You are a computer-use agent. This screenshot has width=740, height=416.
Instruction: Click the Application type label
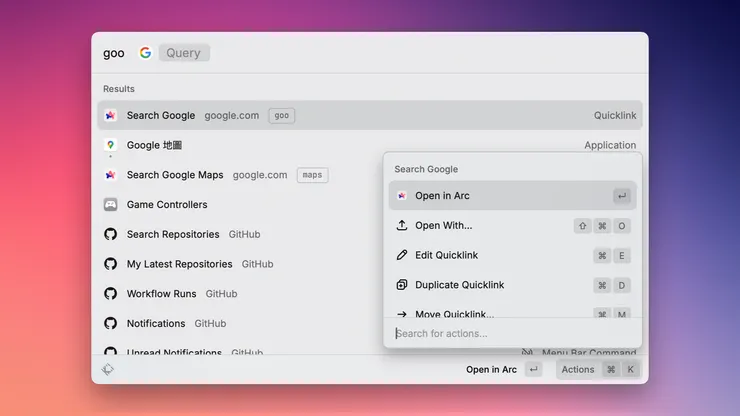coord(610,145)
